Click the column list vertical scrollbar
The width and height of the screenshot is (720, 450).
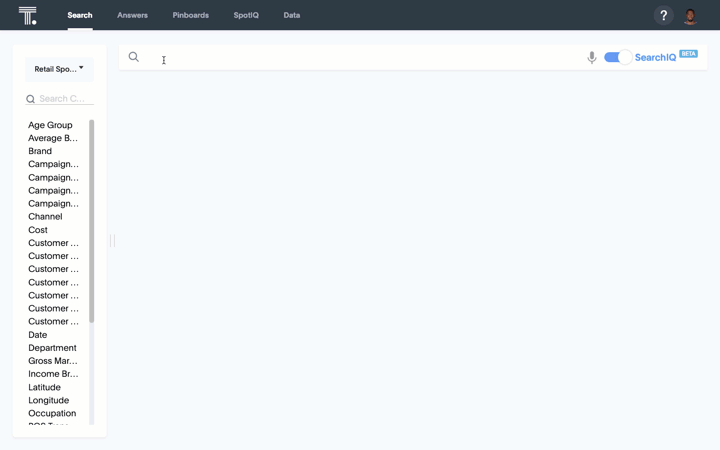pyautogui.click(x=91, y=221)
